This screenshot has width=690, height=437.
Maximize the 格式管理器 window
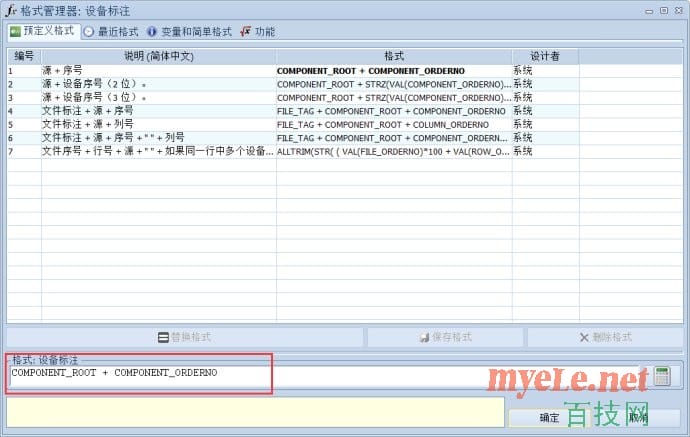(664, 11)
